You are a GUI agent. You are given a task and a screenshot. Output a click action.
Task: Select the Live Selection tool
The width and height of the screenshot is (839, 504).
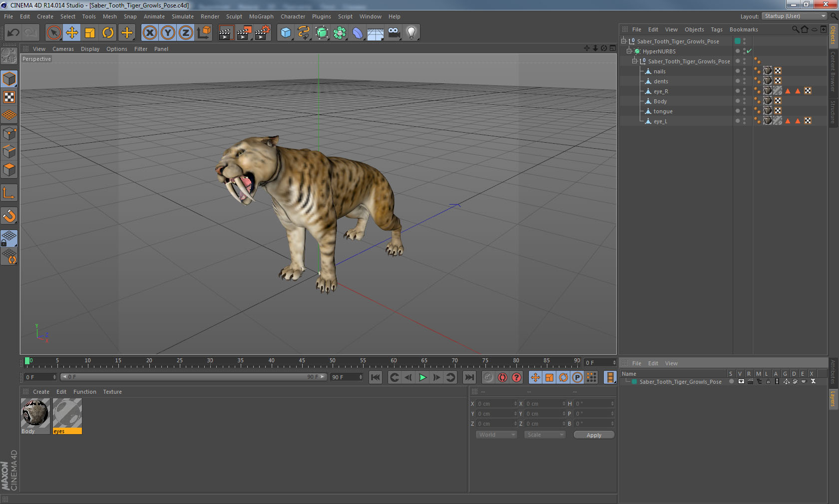[x=53, y=33]
